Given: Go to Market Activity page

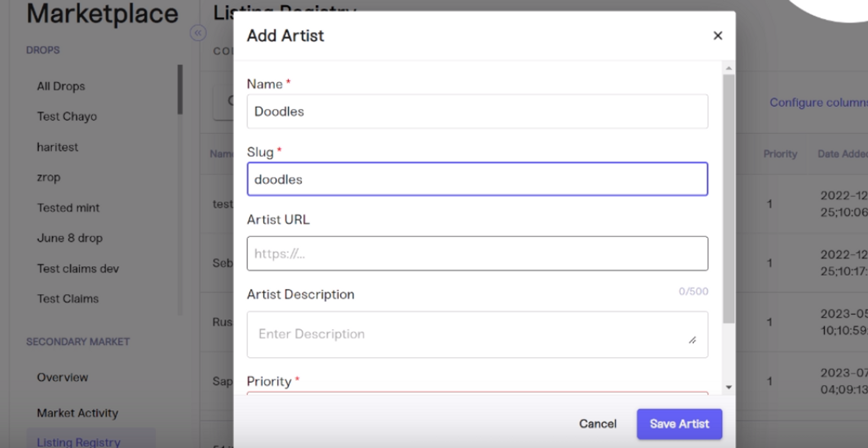Looking at the screenshot, I should click(77, 413).
